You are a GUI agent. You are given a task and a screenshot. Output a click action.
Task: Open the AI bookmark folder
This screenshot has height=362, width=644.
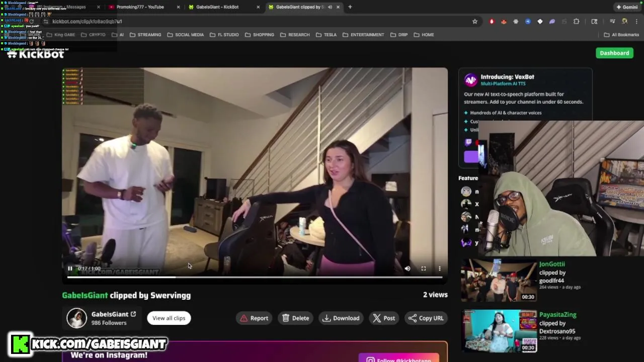click(x=117, y=35)
